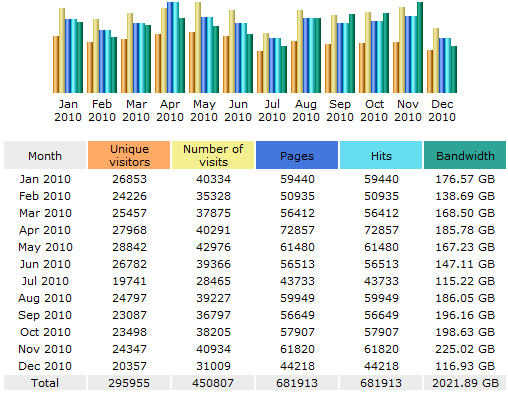Viewport: 508px width, 393px height.
Task: Click the Nov 2010 chart label
Action: click(408, 111)
